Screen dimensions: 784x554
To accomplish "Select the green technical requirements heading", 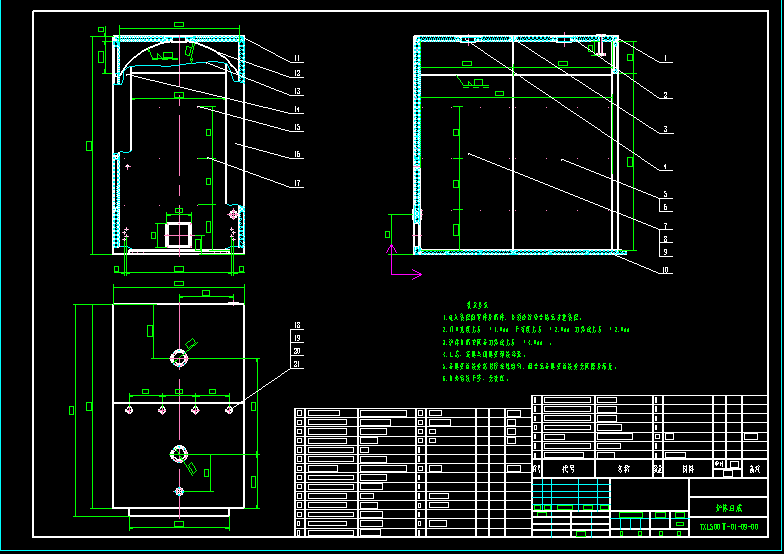I will [x=477, y=304].
